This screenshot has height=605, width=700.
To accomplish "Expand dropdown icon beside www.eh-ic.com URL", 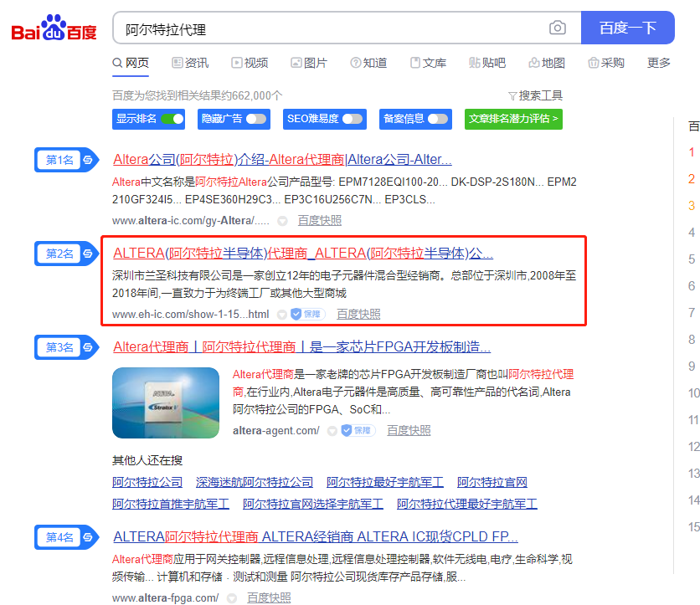I will pyautogui.click(x=281, y=315).
